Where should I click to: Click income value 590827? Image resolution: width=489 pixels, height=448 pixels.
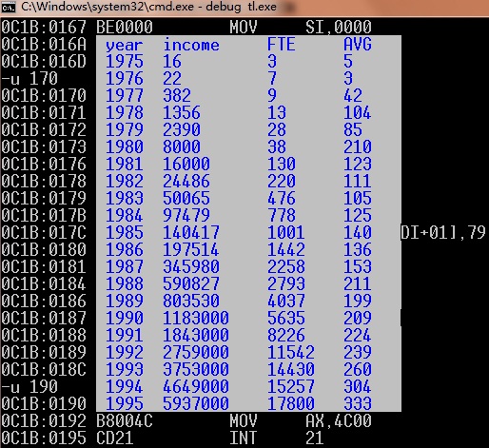coord(191,283)
